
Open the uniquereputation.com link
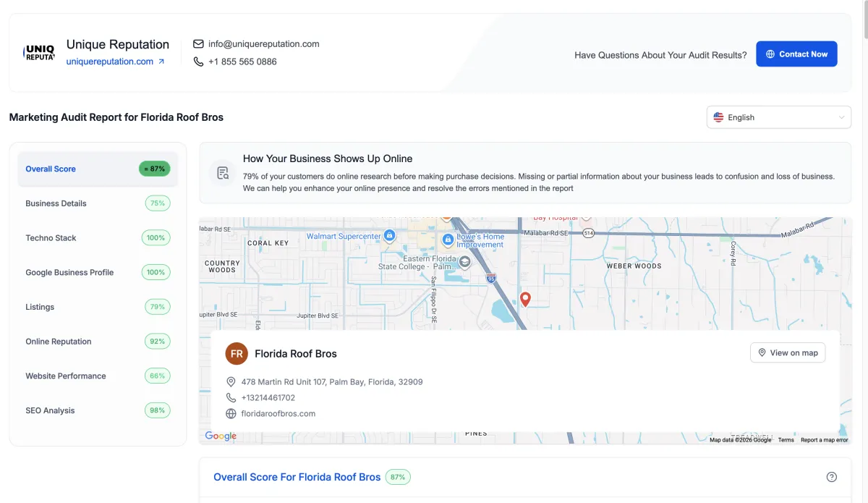pos(116,62)
